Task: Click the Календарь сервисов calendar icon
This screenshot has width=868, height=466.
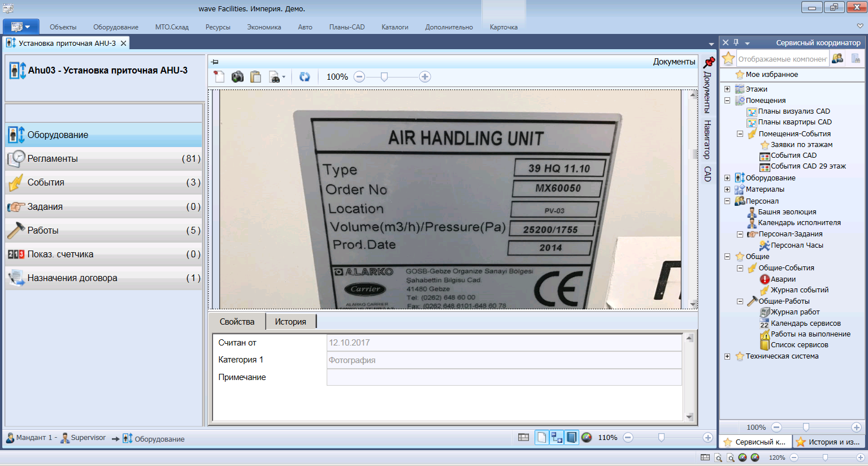Action: [x=765, y=323]
